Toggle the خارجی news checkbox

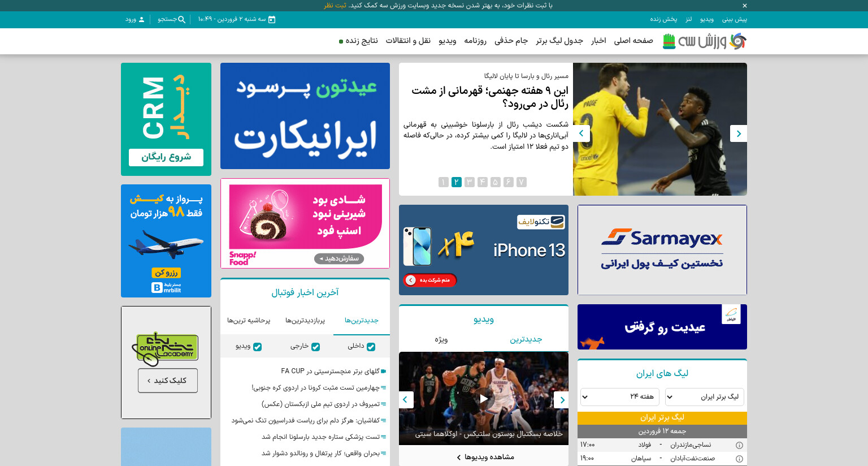[x=315, y=347]
